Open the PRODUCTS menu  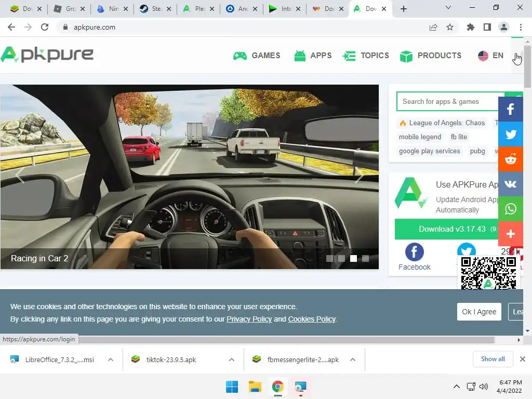tap(431, 56)
